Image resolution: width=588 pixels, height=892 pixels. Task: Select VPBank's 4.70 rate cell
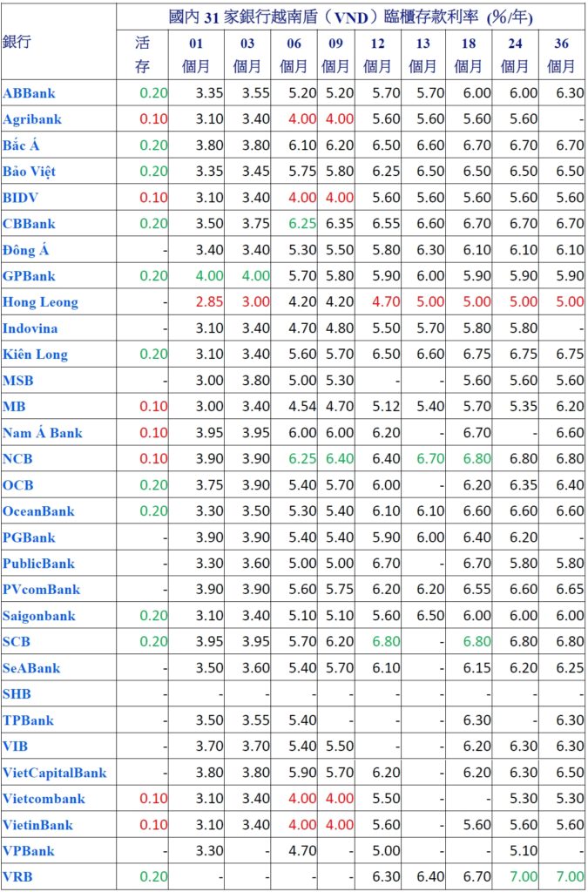pos(293,851)
